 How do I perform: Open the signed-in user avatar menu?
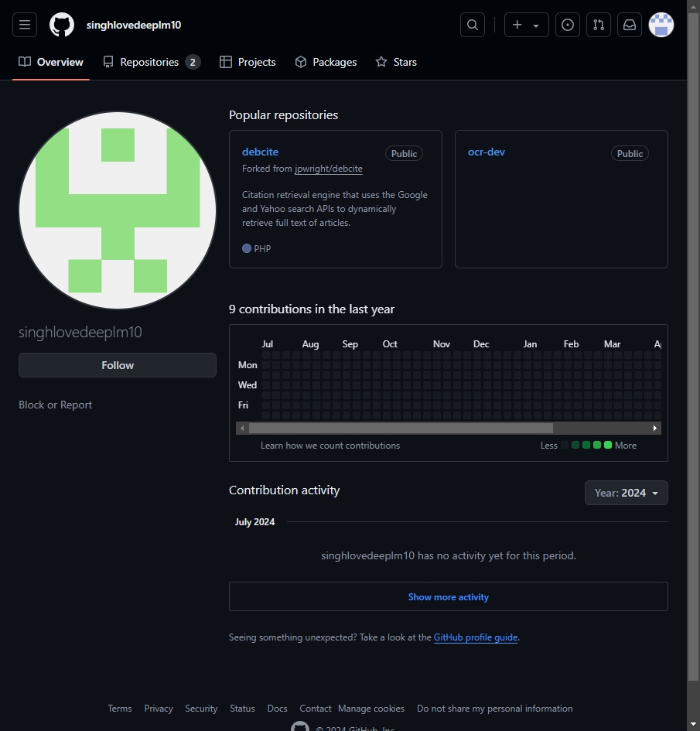click(x=661, y=25)
